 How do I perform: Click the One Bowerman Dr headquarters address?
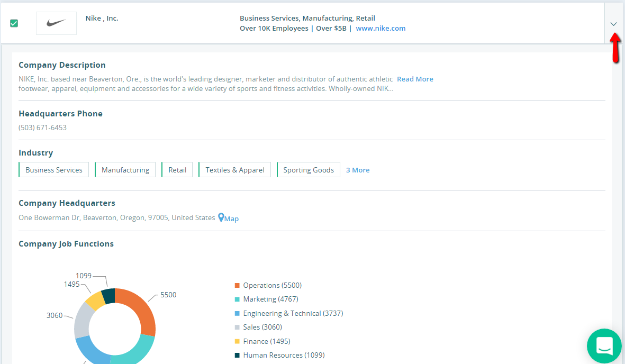[117, 217]
